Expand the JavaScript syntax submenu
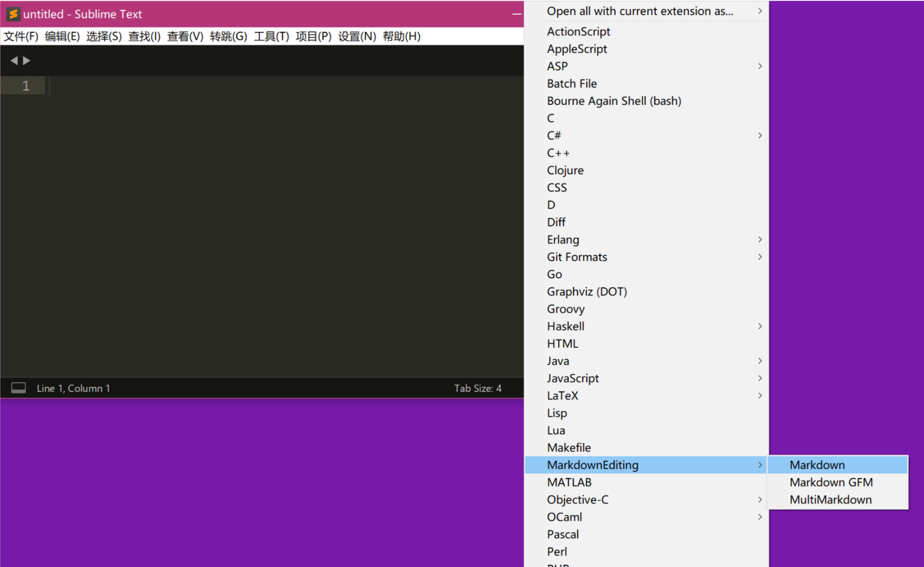Image resolution: width=924 pixels, height=567 pixels. (647, 378)
